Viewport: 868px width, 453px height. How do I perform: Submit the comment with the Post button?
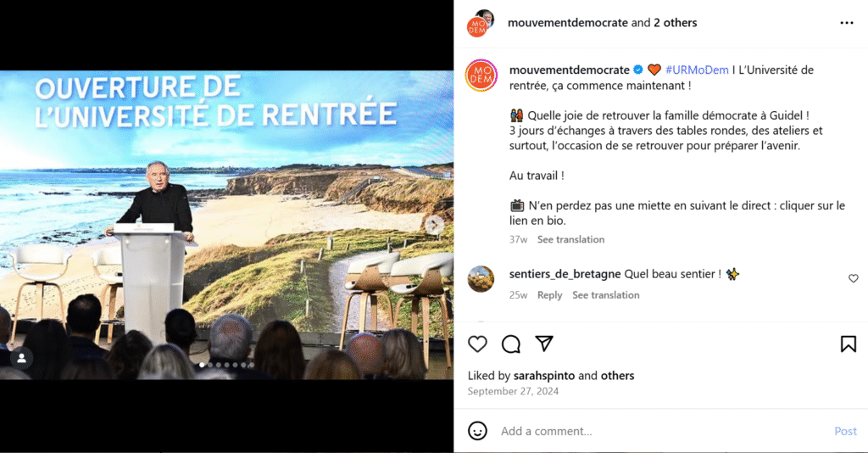pyautogui.click(x=845, y=431)
